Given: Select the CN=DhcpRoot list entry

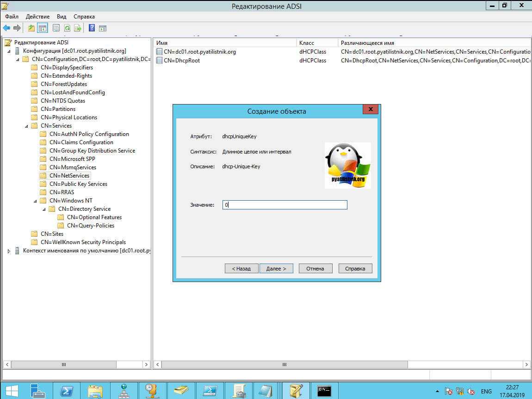Looking at the screenshot, I should point(182,61).
